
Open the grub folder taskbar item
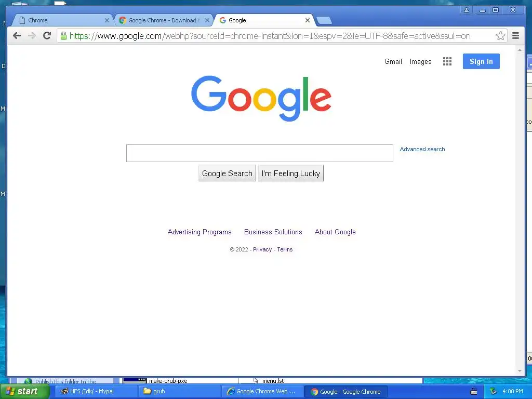point(179,392)
